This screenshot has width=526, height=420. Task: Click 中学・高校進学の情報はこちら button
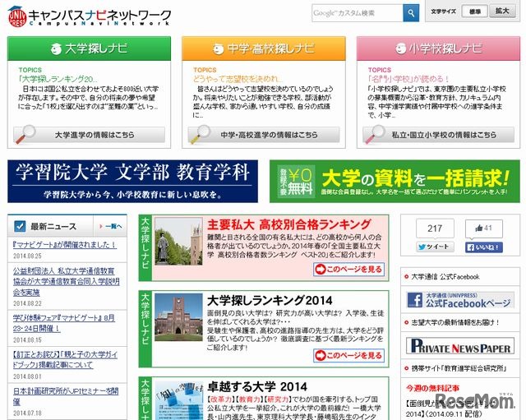[x=264, y=135]
